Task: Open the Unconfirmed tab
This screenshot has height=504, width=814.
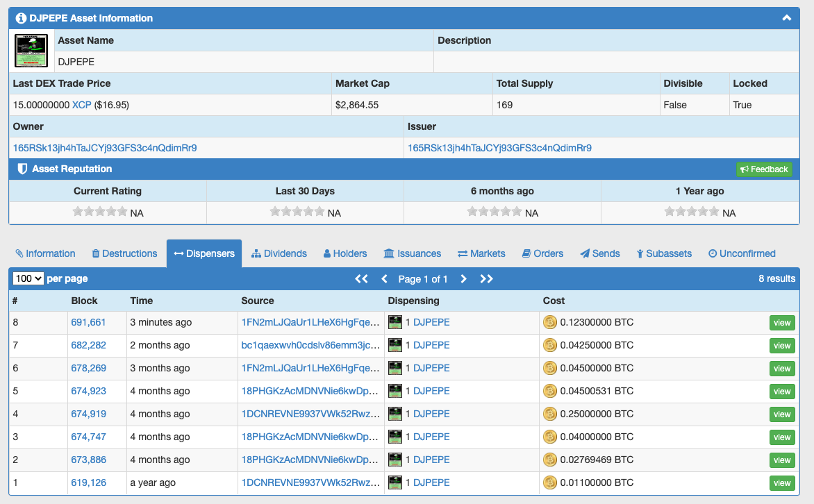Action: 742,253
